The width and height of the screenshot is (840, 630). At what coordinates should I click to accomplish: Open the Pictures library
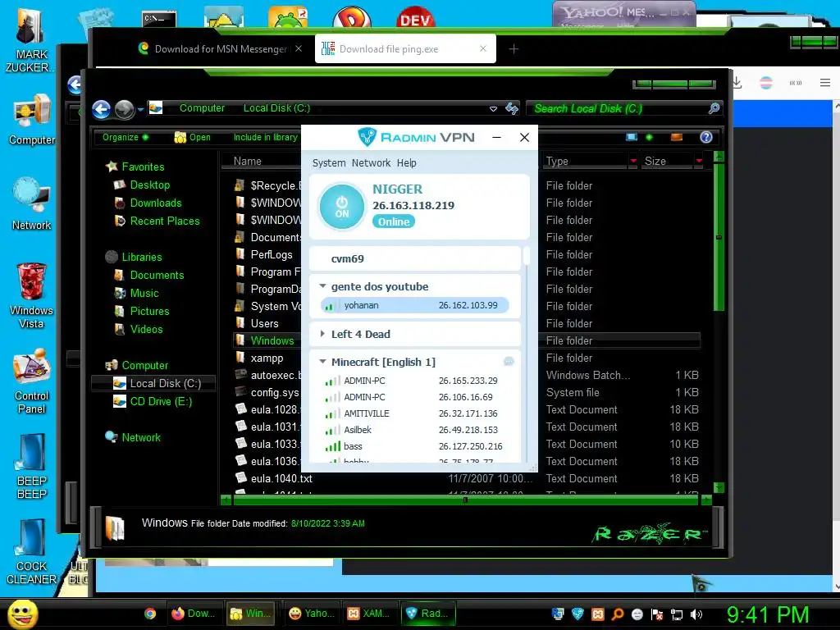click(149, 311)
